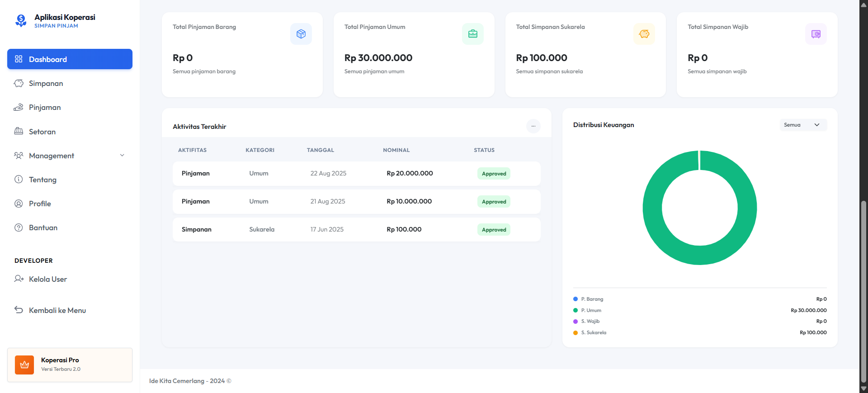Screen dimensions: 868x393
Task: Click the blue box icon on Pinjaman Barang card
Action: [301, 34]
